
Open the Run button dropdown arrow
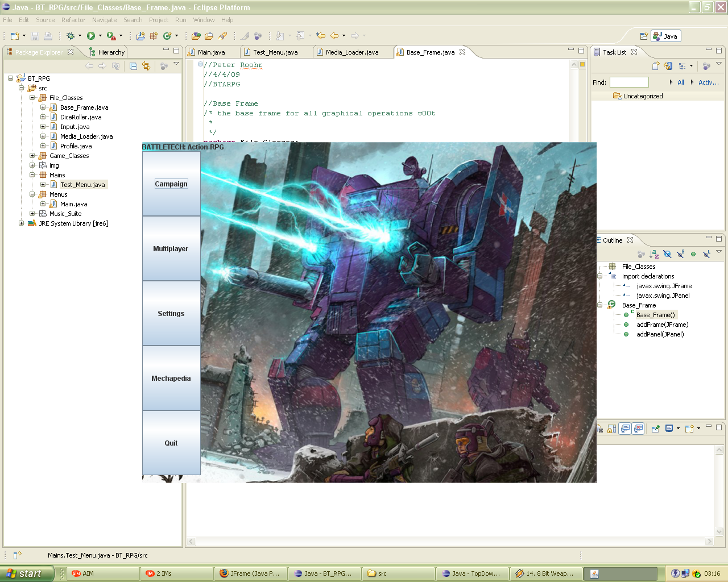coord(101,36)
